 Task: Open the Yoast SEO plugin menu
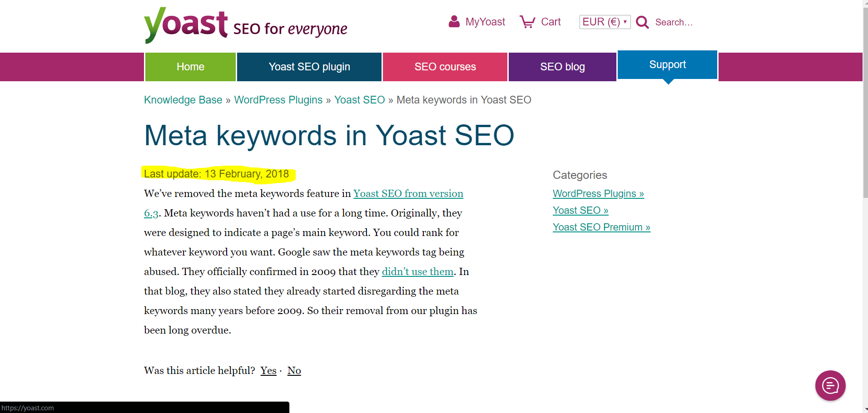click(309, 67)
